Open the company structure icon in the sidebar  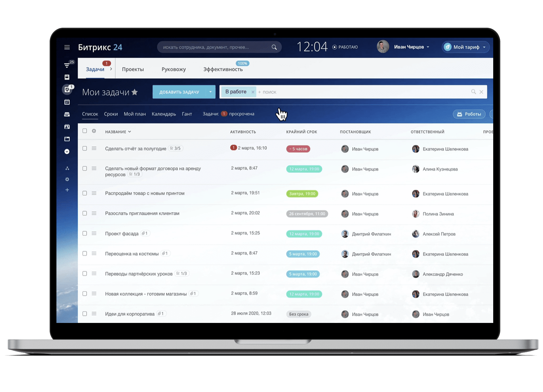tap(67, 168)
